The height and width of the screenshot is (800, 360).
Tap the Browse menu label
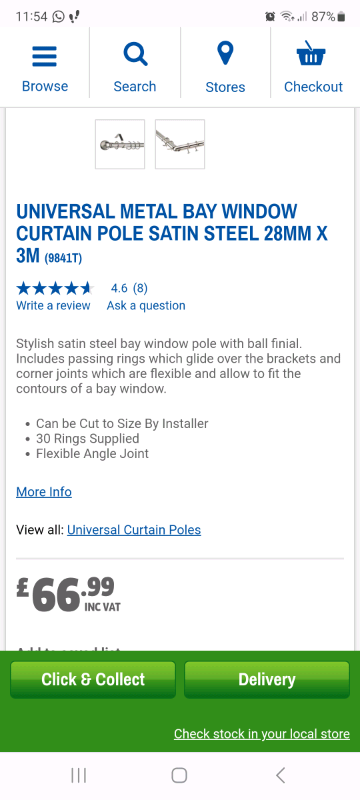(45, 86)
